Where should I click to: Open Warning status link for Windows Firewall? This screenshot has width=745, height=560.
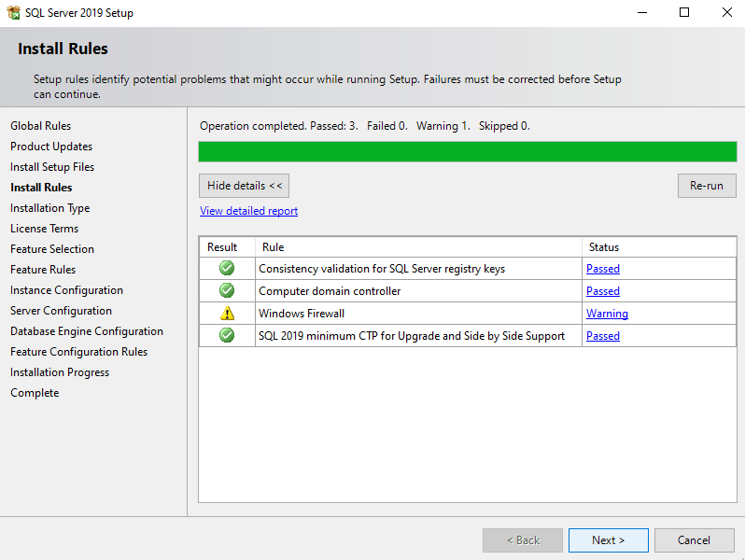click(x=607, y=314)
